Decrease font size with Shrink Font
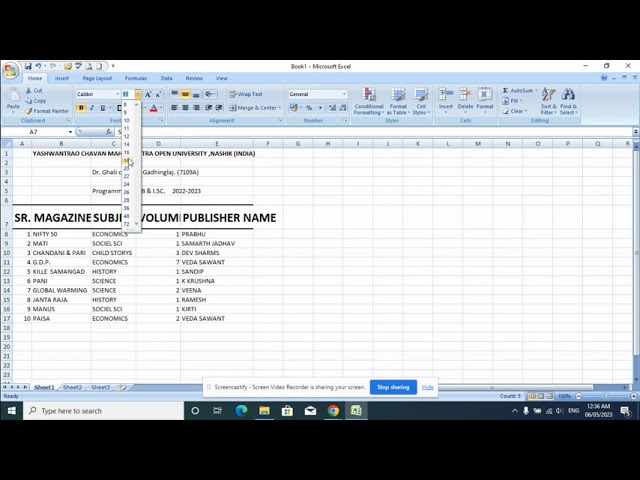This screenshot has width=640, height=480. tap(158, 94)
